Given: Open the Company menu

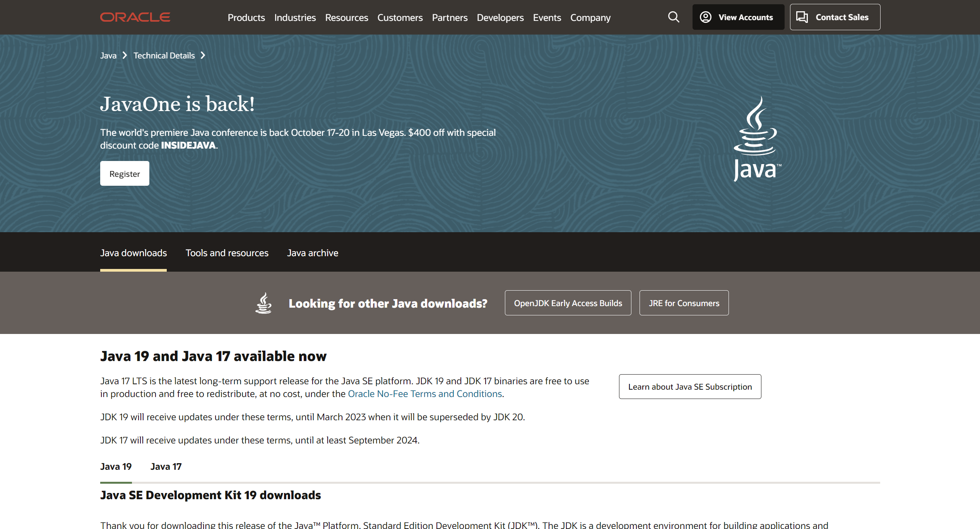Looking at the screenshot, I should pyautogui.click(x=590, y=17).
